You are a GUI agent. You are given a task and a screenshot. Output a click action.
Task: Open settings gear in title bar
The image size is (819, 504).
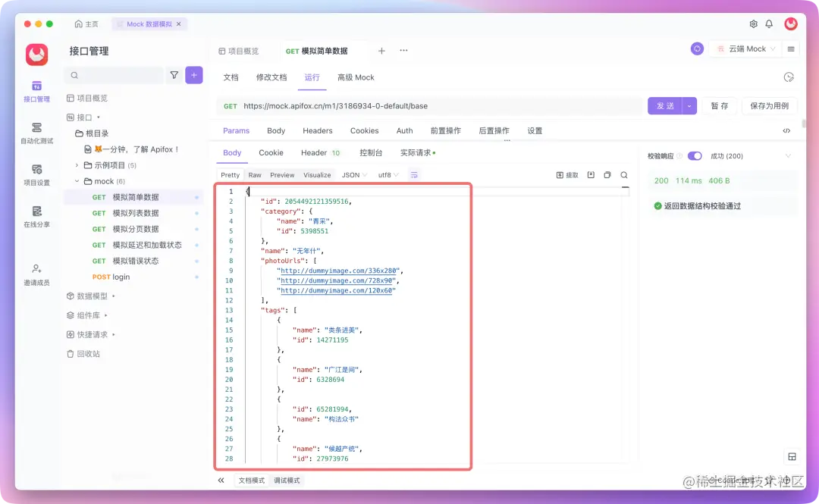[x=753, y=24]
